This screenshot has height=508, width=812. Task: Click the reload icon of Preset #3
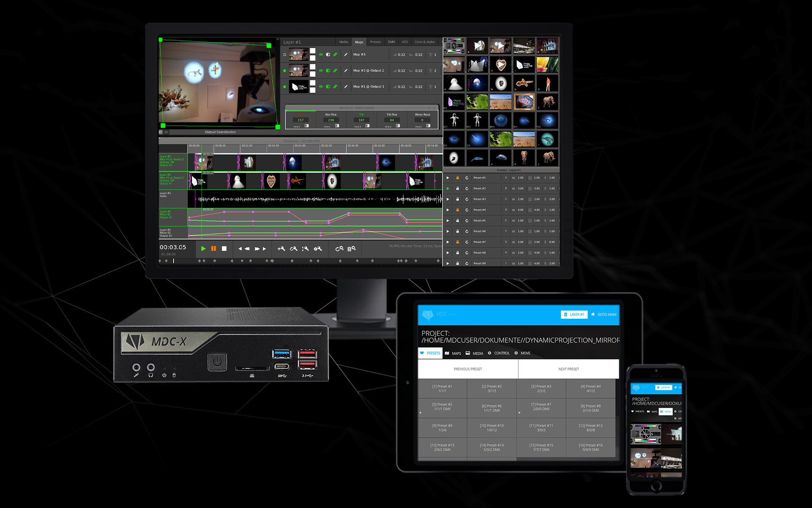pos(467,199)
